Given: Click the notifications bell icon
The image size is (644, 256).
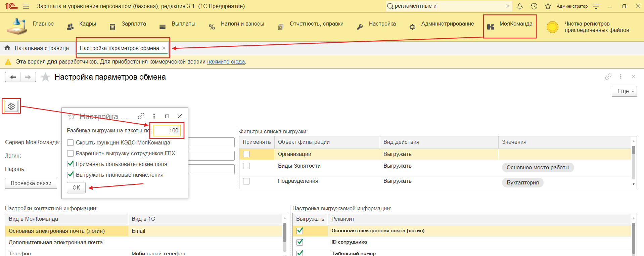Looking at the screenshot, I should pyautogui.click(x=520, y=6).
